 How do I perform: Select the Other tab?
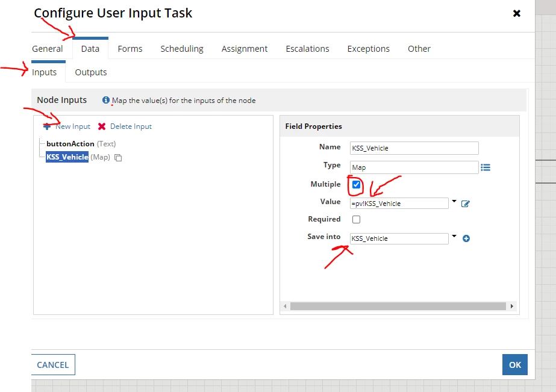419,49
